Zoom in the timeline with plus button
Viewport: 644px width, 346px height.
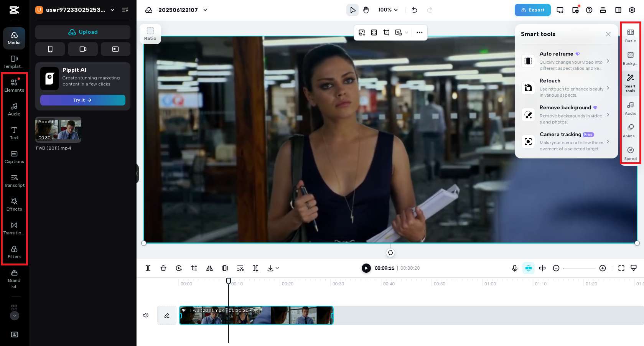pos(603,268)
